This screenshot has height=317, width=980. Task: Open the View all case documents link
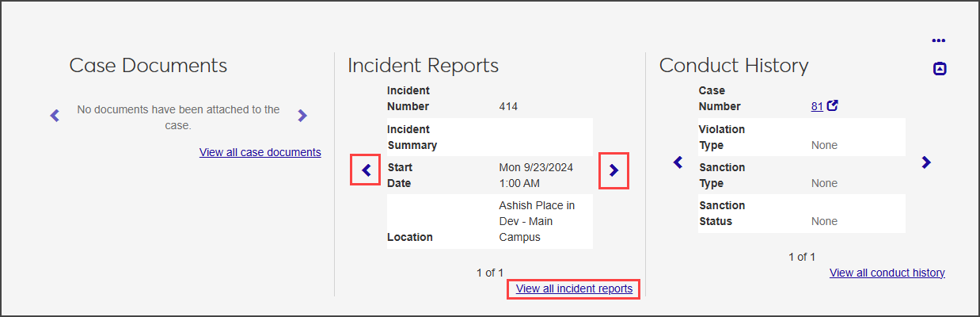pos(260,152)
